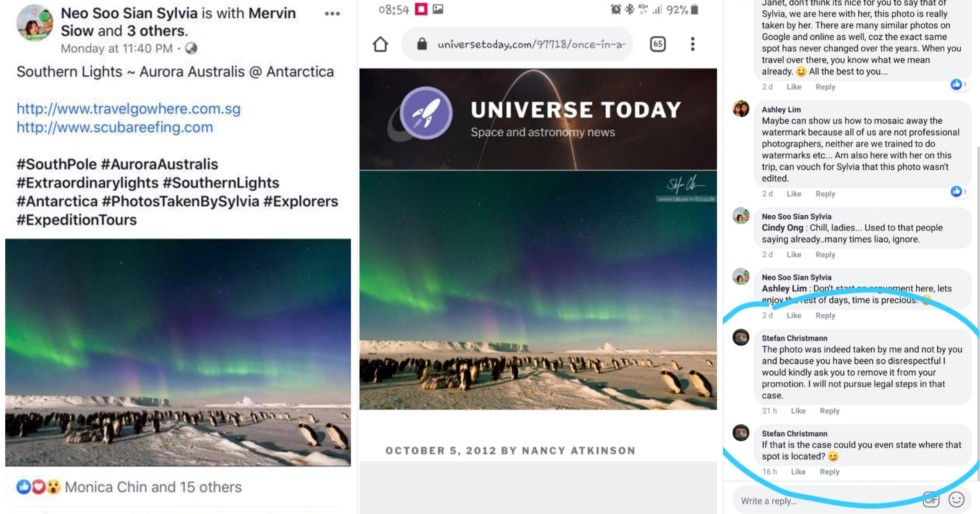
Task: Click the Universe Today rocket logo
Action: (x=426, y=113)
